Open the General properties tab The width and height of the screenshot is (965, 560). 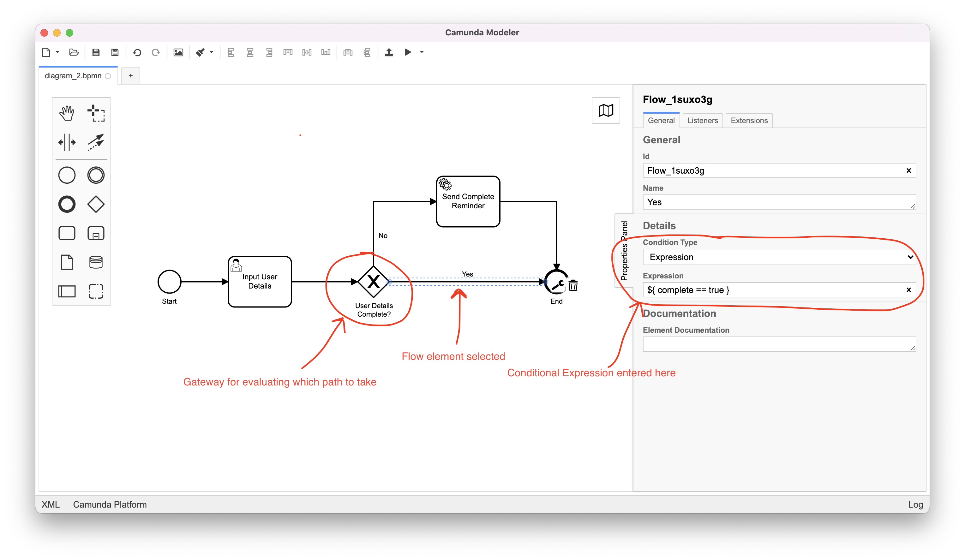(x=661, y=121)
